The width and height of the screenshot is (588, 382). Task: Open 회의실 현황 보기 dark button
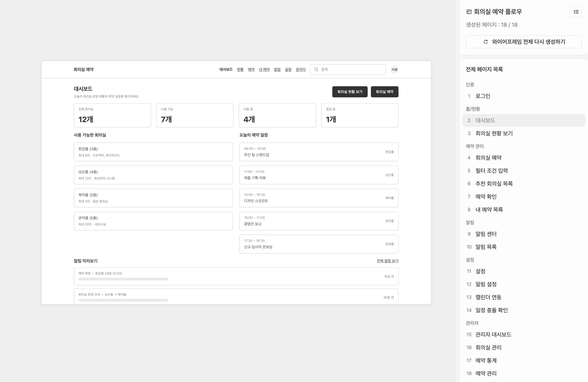(x=350, y=92)
